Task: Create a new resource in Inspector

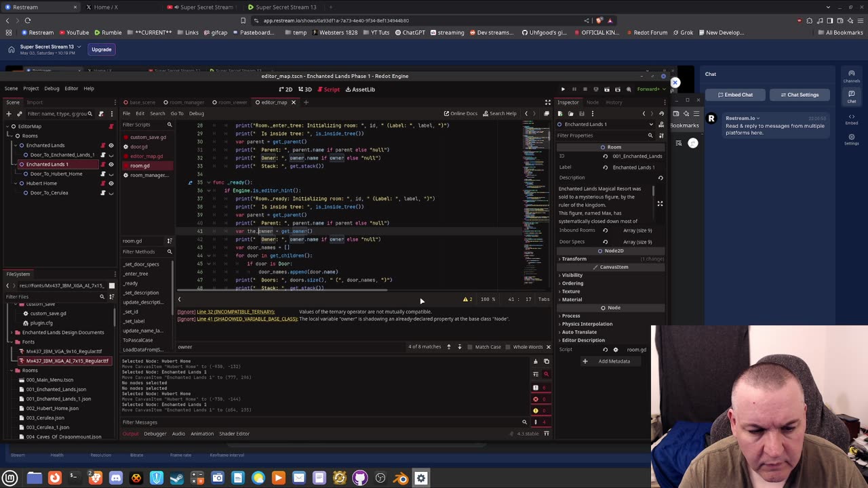Action: pyautogui.click(x=559, y=113)
